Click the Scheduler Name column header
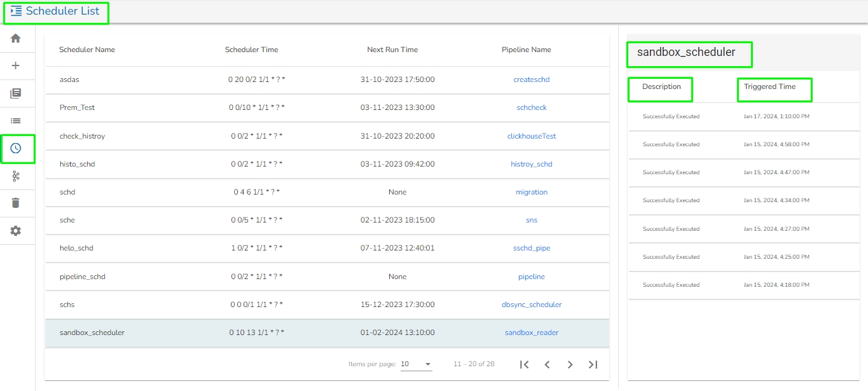Image resolution: width=868 pixels, height=391 pixels. [x=87, y=50]
